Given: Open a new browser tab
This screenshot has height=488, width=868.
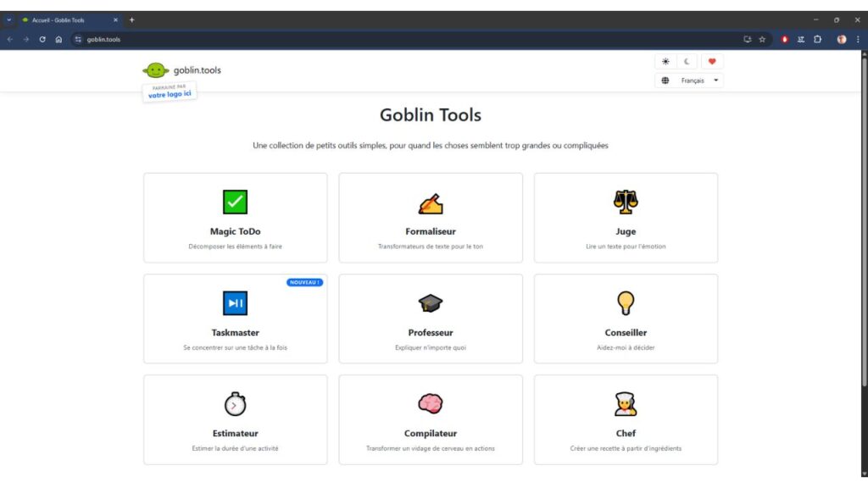Looking at the screenshot, I should (x=131, y=20).
